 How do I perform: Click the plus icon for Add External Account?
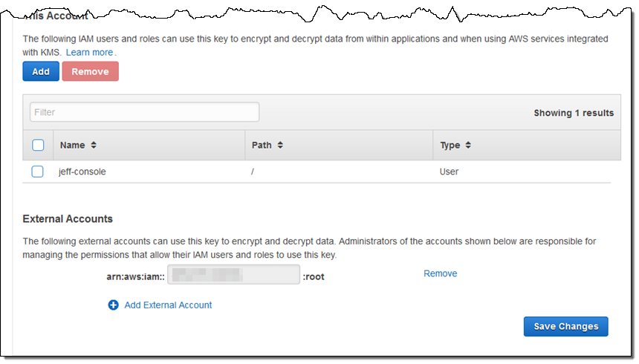(x=114, y=305)
